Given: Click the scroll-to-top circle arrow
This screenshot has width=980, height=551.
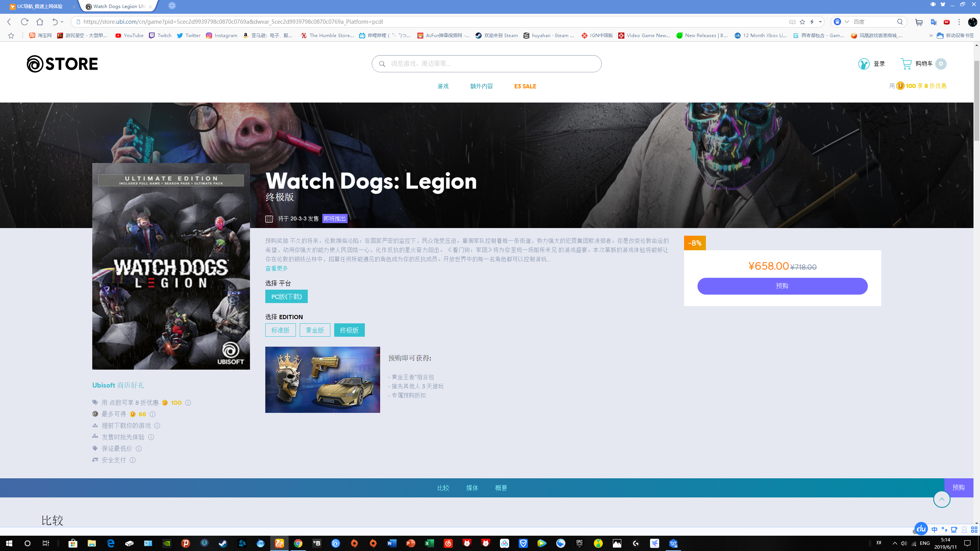Looking at the screenshot, I should click(x=942, y=499).
